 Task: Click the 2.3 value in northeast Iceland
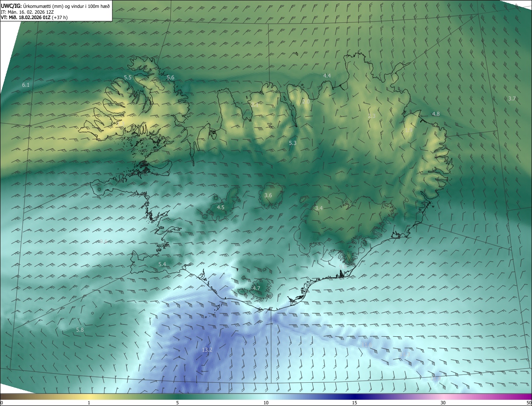click(x=372, y=116)
